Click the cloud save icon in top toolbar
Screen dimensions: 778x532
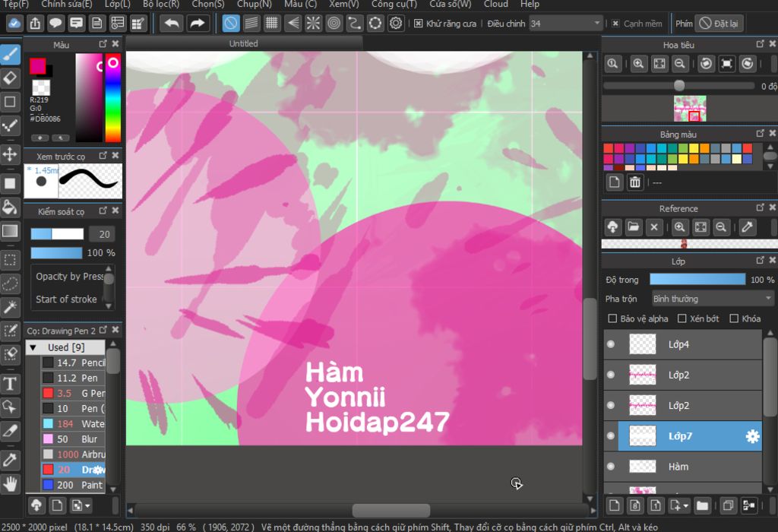pos(14,24)
